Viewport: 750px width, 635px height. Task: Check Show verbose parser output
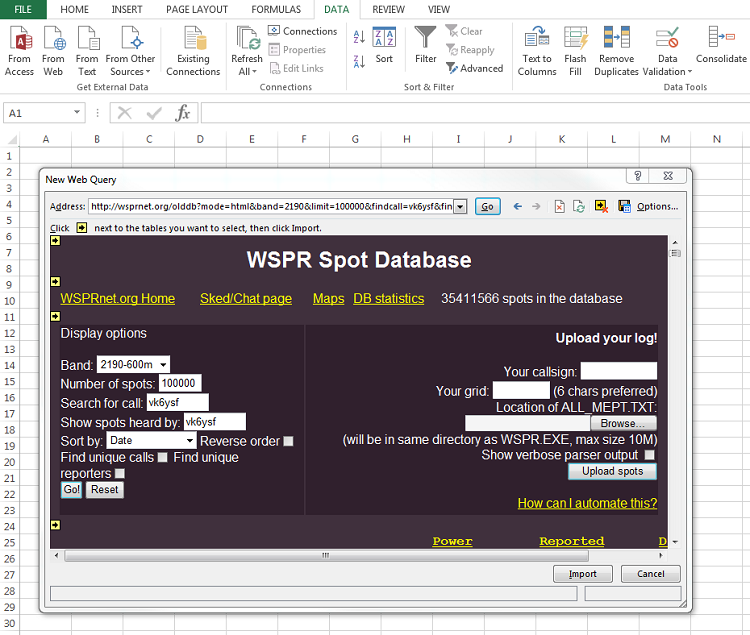pyautogui.click(x=649, y=455)
